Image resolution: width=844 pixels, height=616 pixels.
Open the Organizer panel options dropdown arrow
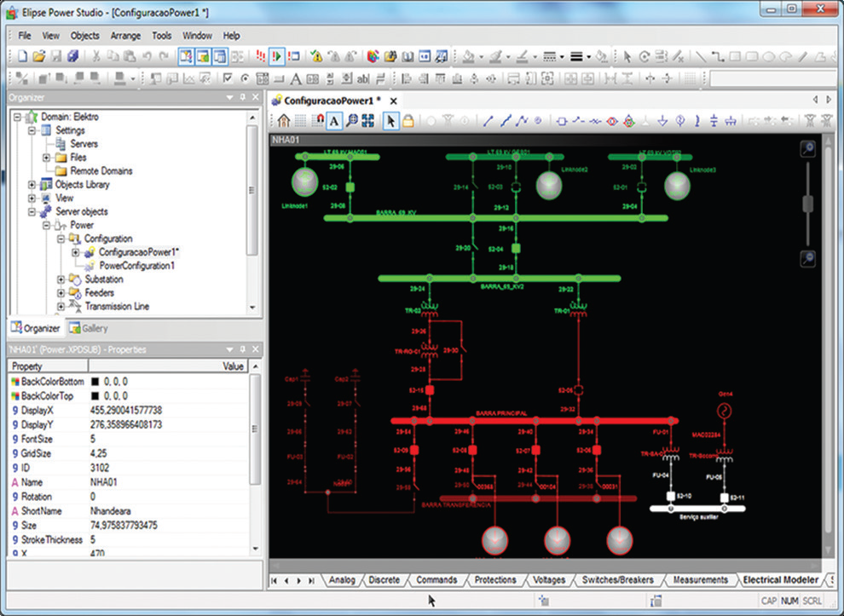coord(230,97)
